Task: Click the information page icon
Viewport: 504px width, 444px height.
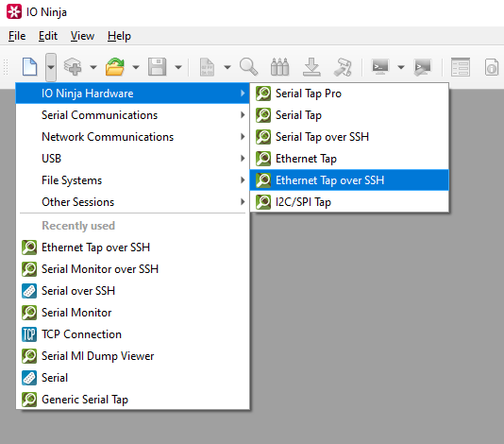Action: pyautogui.click(x=492, y=67)
